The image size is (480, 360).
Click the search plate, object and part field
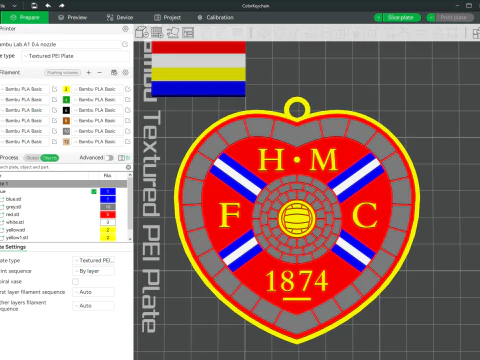coord(62,167)
